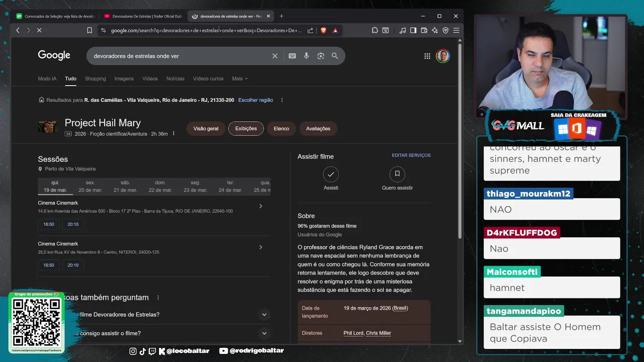Expand Cinemark Barra da Tijuca details chevron

[x=261, y=206]
